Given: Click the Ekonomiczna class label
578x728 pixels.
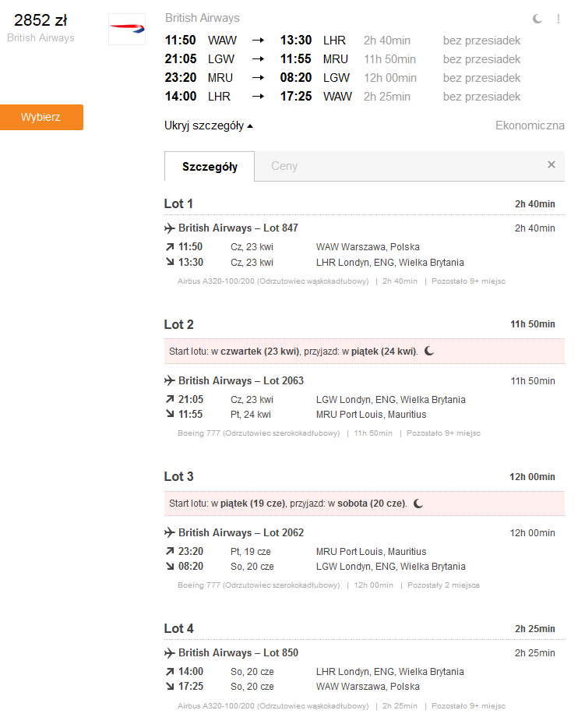Looking at the screenshot, I should (530, 125).
